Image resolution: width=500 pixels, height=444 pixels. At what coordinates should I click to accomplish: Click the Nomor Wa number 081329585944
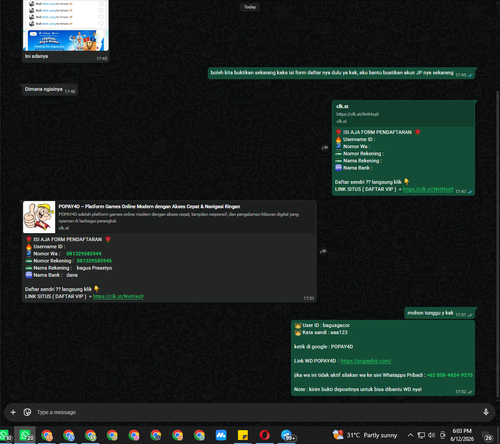84,254
